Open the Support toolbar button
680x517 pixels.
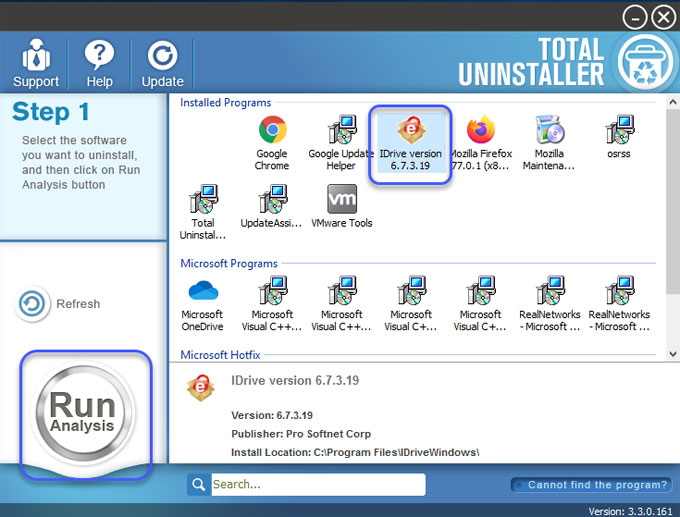point(36,63)
